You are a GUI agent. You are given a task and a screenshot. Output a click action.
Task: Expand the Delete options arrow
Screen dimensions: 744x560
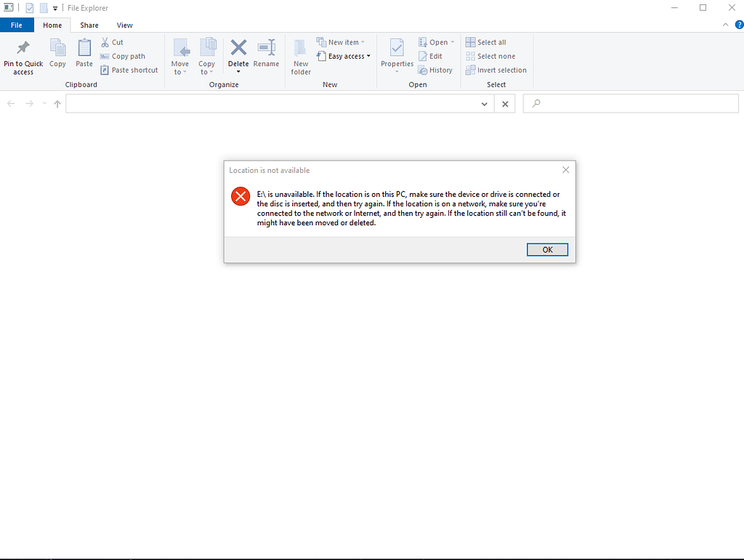click(238, 72)
